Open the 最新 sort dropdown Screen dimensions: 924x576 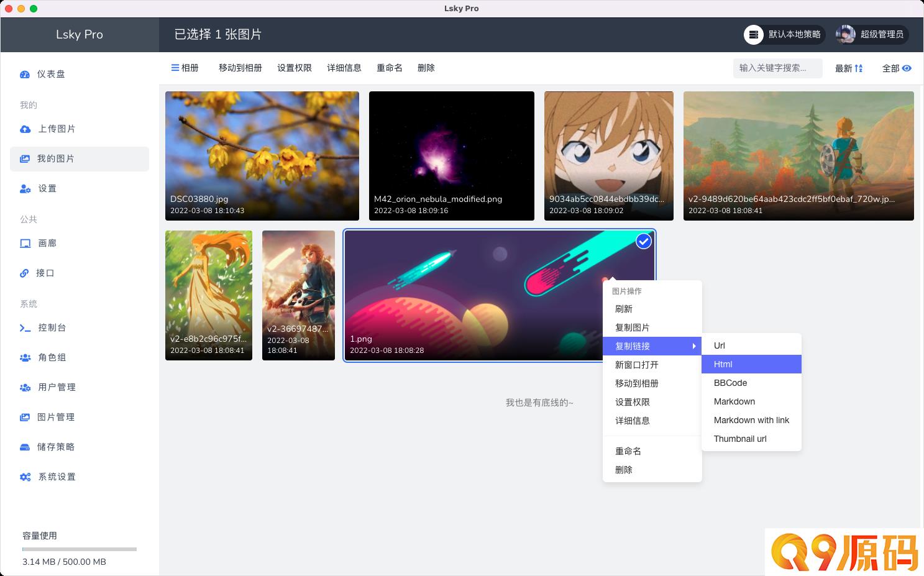tap(849, 68)
